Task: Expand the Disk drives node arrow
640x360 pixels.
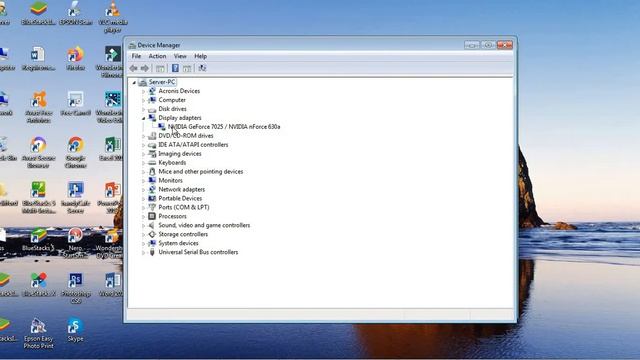Action: click(x=143, y=109)
